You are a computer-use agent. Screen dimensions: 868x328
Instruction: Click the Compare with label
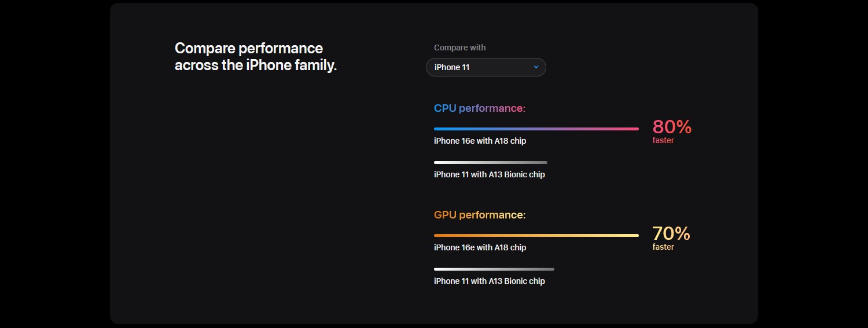coord(460,48)
